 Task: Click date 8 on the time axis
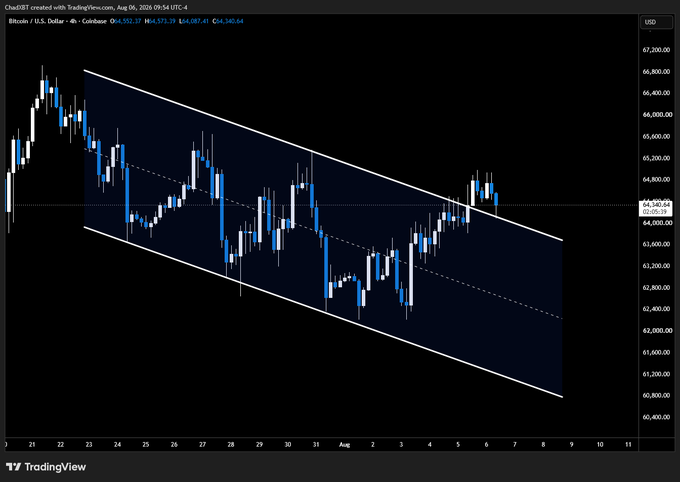click(x=543, y=445)
